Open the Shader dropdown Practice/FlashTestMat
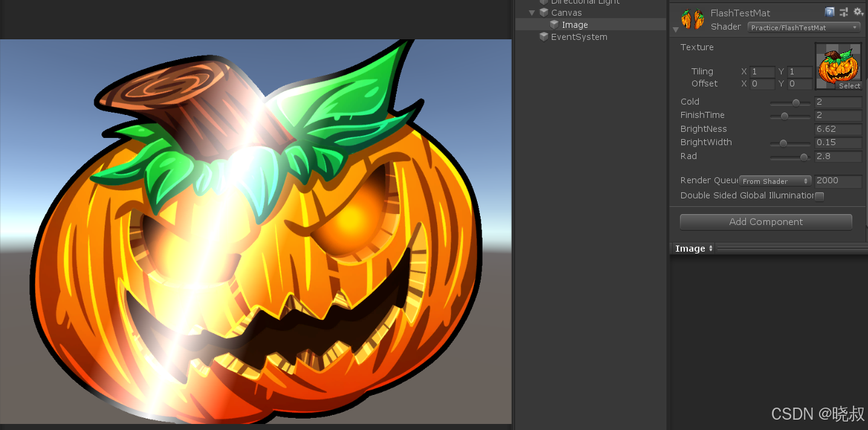 [804, 27]
